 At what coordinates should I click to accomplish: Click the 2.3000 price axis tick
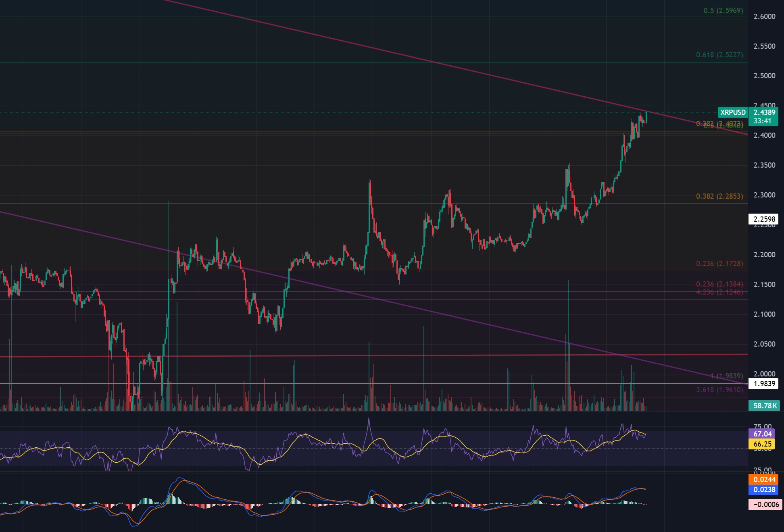[764, 195]
